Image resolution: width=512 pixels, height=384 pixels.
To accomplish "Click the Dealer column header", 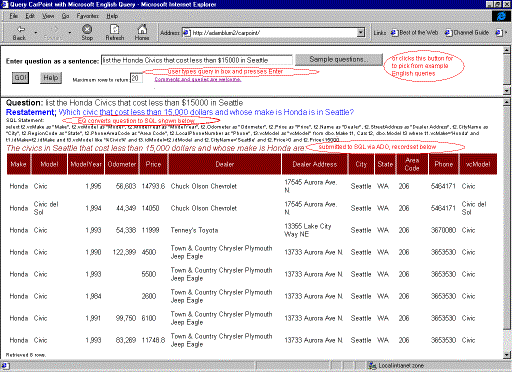I will 225,164.
